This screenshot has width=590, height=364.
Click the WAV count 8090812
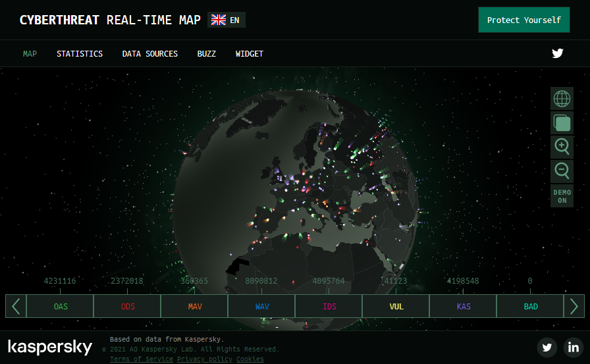pos(261,281)
